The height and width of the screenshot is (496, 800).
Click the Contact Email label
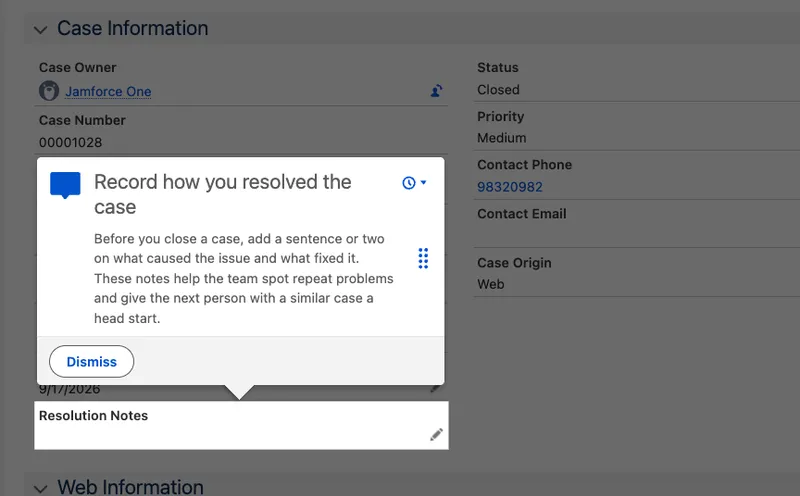tap(521, 214)
